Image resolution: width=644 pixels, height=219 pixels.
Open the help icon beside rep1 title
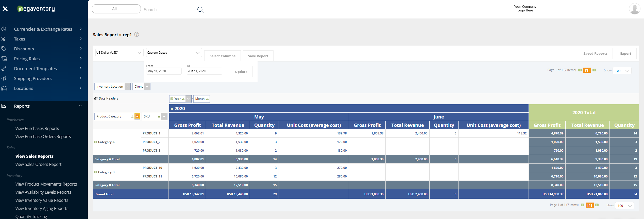pyautogui.click(x=137, y=34)
